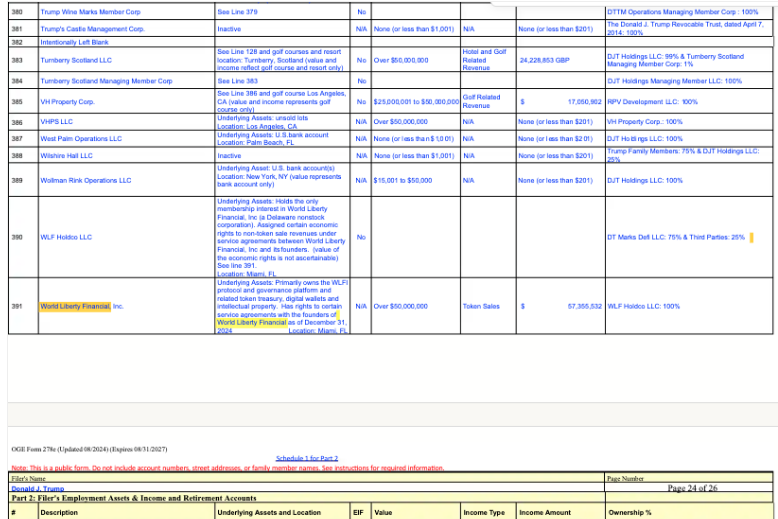Select the WLF Holdco LLC description
The width and height of the screenshot is (778, 519).
[x=66, y=237]
